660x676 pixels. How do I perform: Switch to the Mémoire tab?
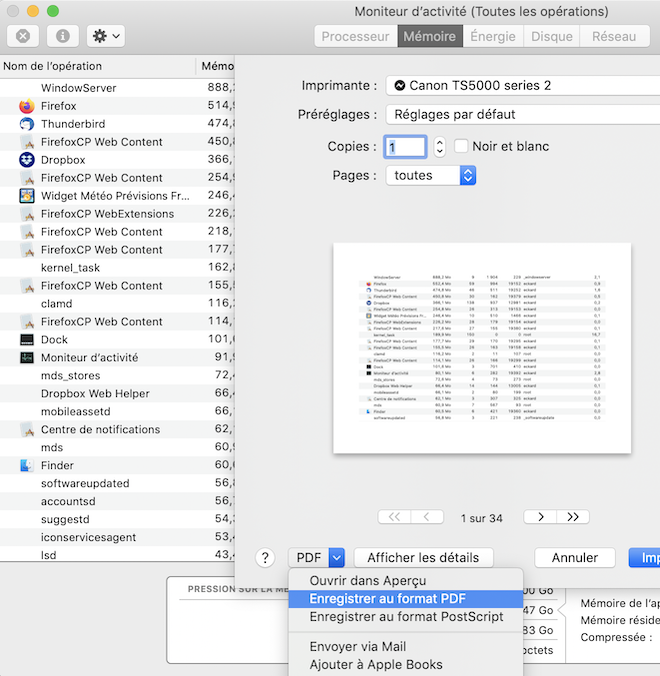pyautogui.click(x=429, y=36)
